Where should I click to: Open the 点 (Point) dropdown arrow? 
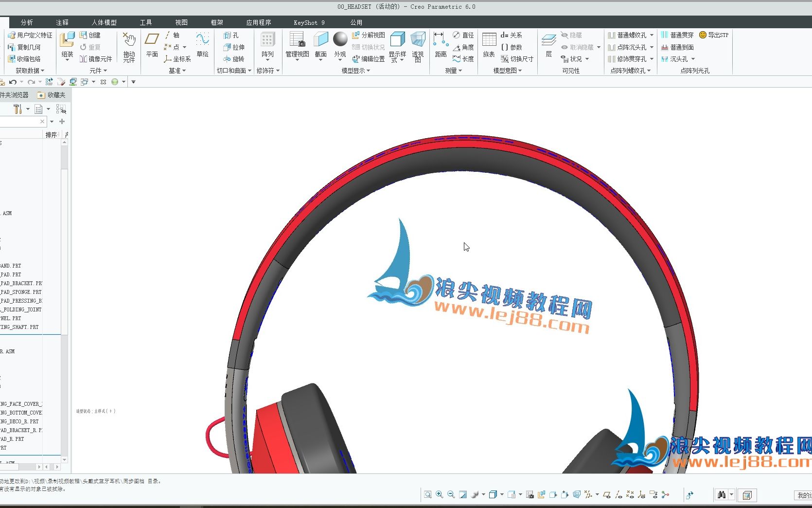coord(184,47)
